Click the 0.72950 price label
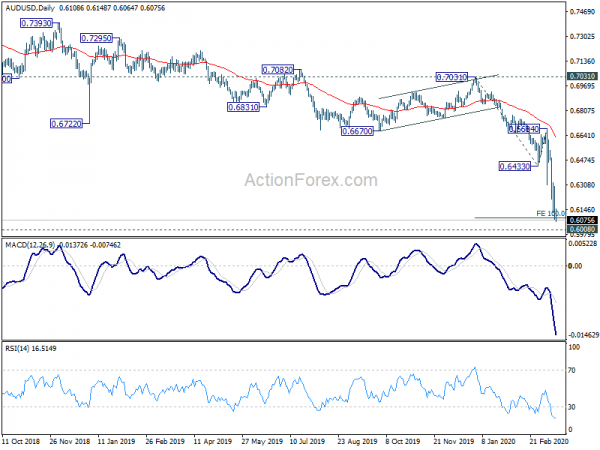The width and height of the screenshot is (600, 450). point(96,38)
